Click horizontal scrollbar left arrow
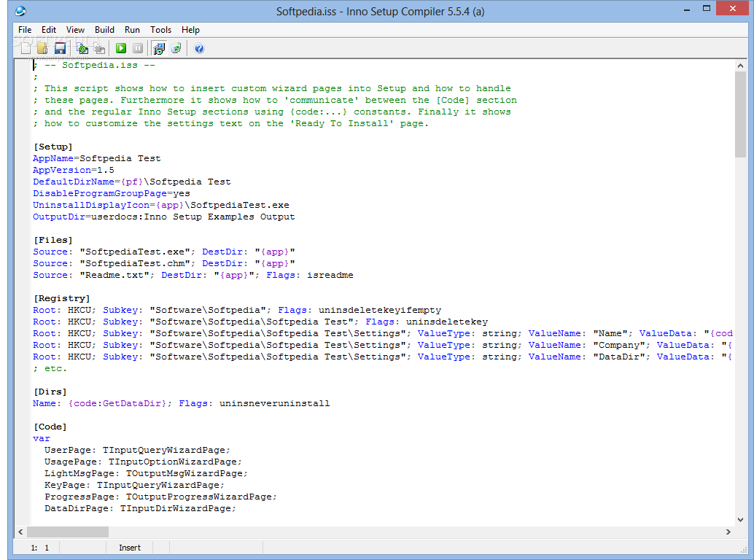This screenshot has width=754, height=560. tap(20, 532)
